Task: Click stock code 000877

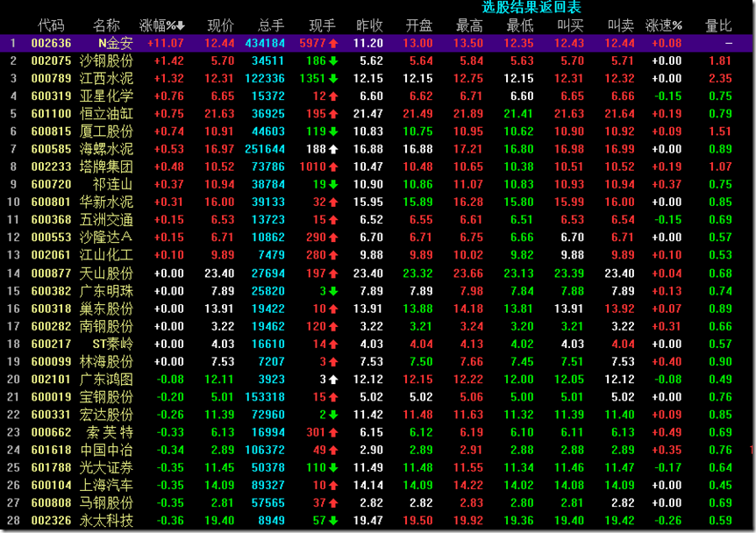Action: (51, 274)
